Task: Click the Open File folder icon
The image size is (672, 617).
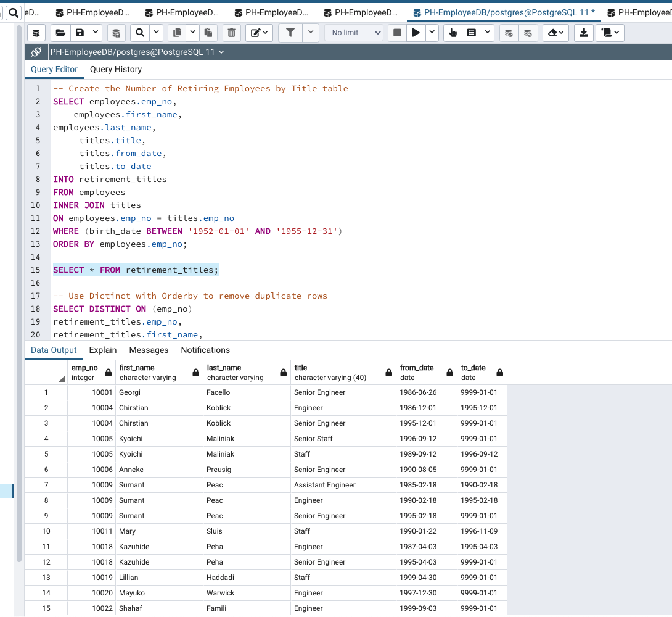Action: [60, 33]
